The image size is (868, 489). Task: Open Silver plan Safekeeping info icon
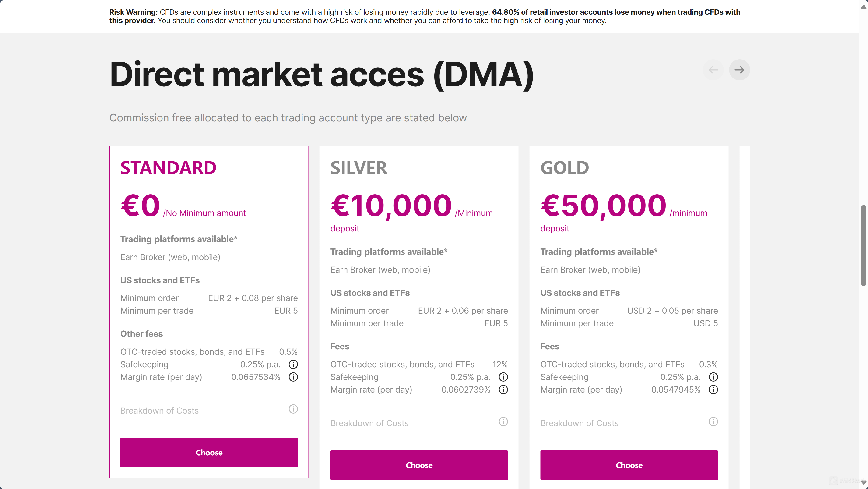503,377
